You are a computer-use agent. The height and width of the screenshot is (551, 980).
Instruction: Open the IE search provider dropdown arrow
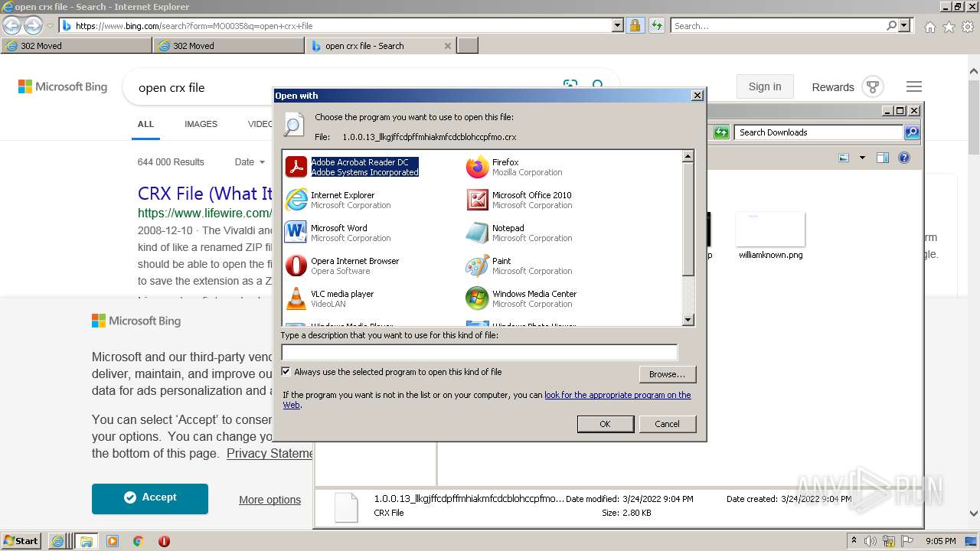[906, 25]
